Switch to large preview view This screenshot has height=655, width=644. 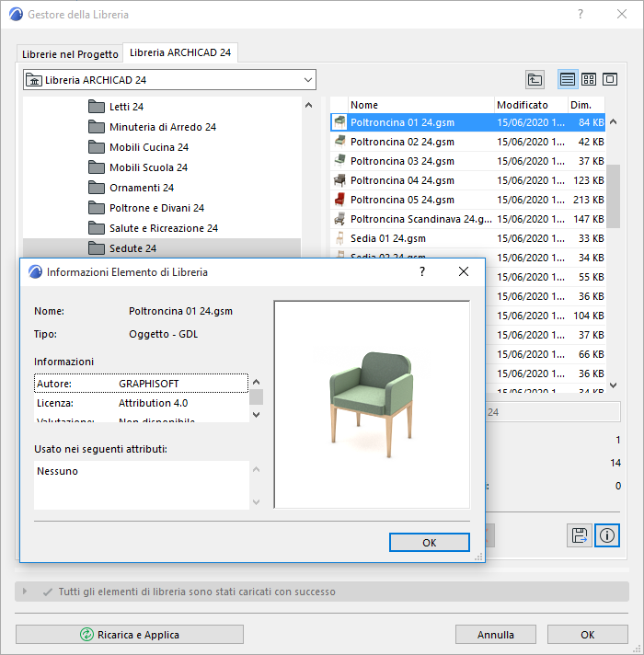click(610, 79)
